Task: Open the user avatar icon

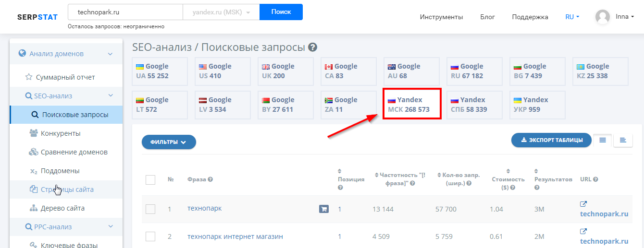Action: click(x=603, y=17)
